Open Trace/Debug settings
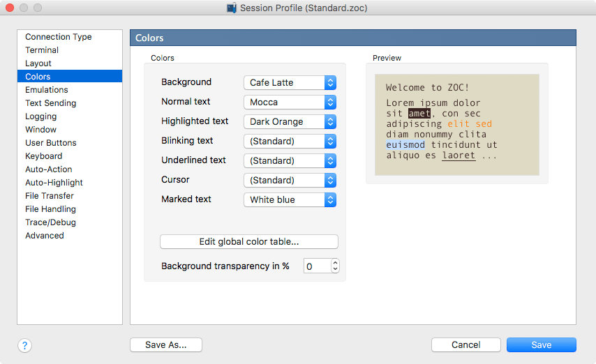The height and width of the screenshot is (364, 596). pyautogui.click(x=70, y=222)
